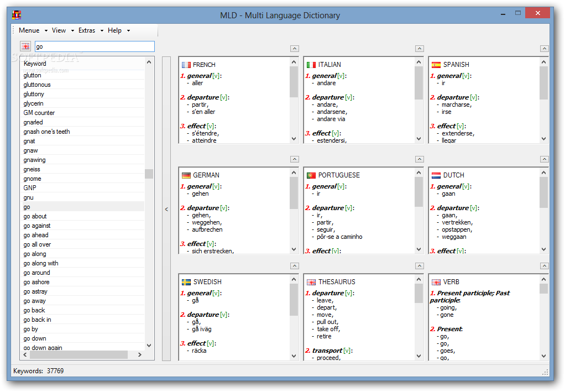Collapse the Dutch panel with its caret
This screenshot has width=565, height=392.
(x=545, y=159)
